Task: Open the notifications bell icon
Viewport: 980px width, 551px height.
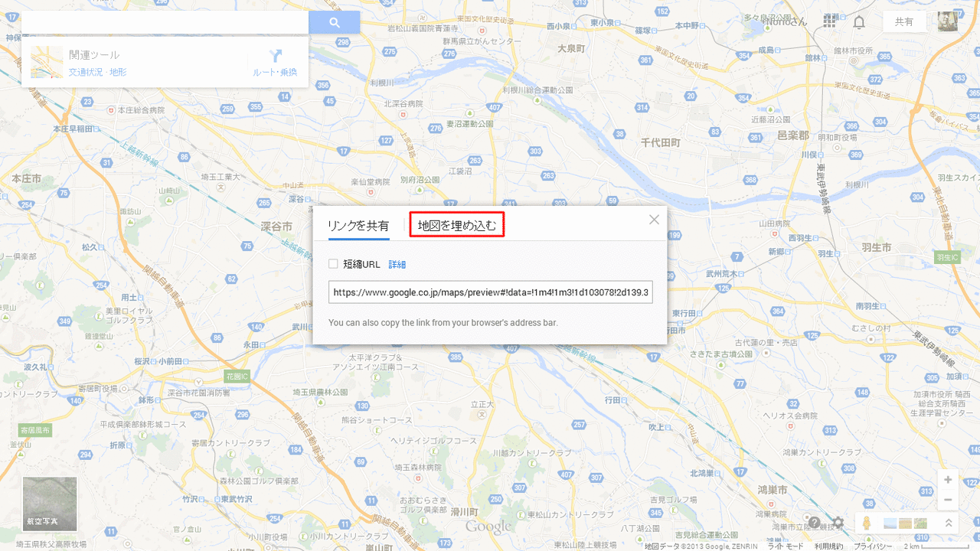Action: click(x=859, y=21)
